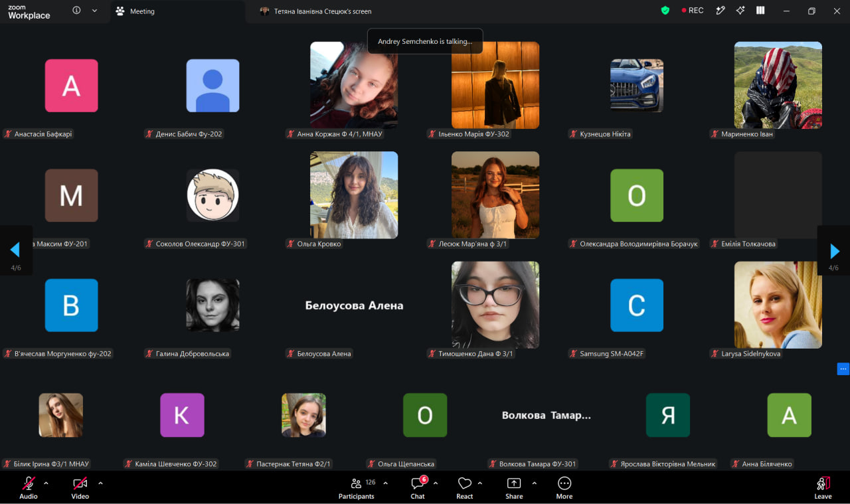Turn on the camera with the Video button

80,488
